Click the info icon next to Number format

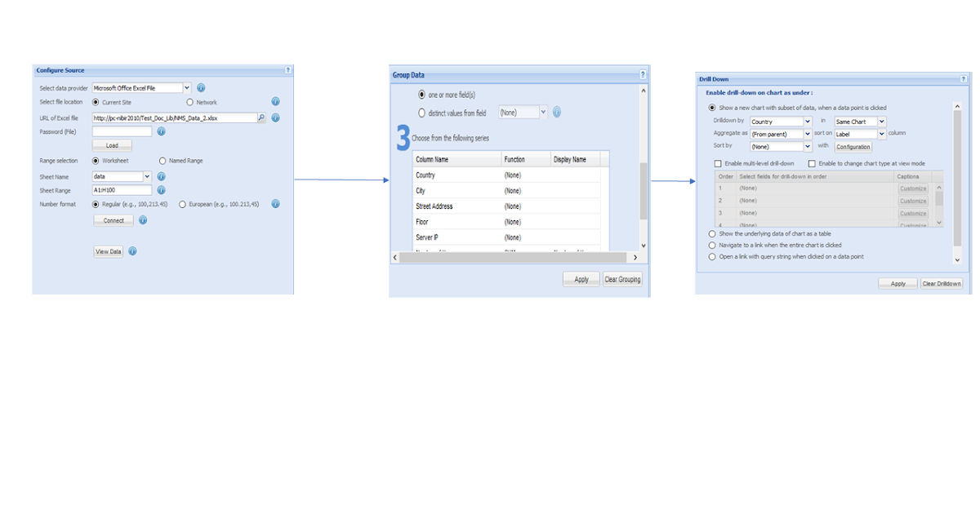(275, 204)
